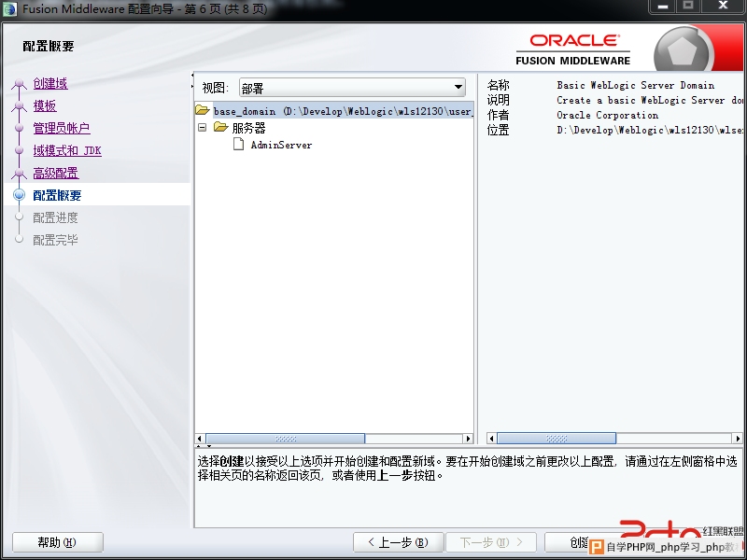The height and width of the screenshot is (560, 747).
Task: Jump to 域模式和 JDK step
Action: click(67, 150)
